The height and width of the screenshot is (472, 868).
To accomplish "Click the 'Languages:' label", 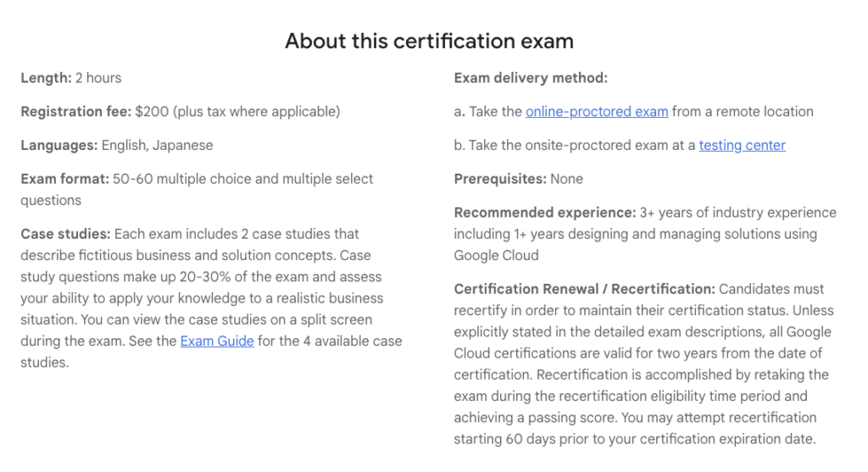I will pyautogui.click(x=59, y=146).
